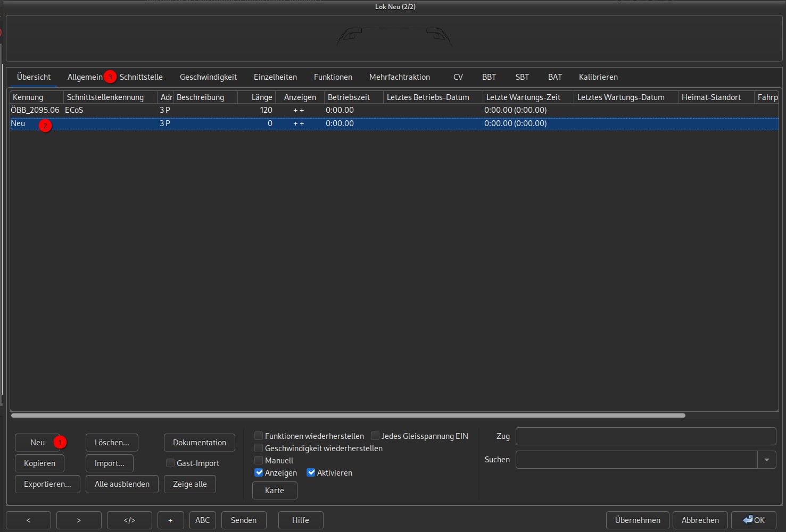
Task: Click the '+' button in bottom bar
Action: point(170,520)
